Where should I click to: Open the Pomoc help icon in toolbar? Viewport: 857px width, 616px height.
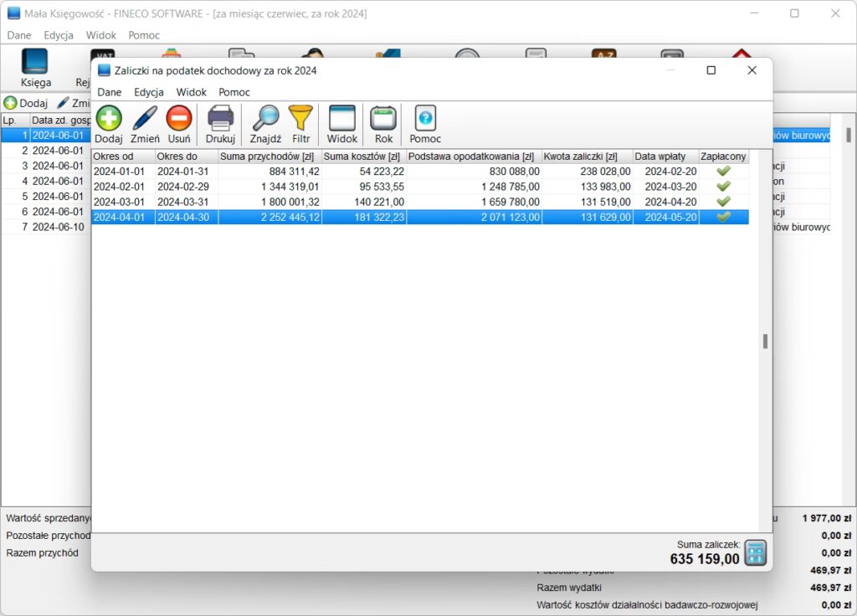[425, 119]
